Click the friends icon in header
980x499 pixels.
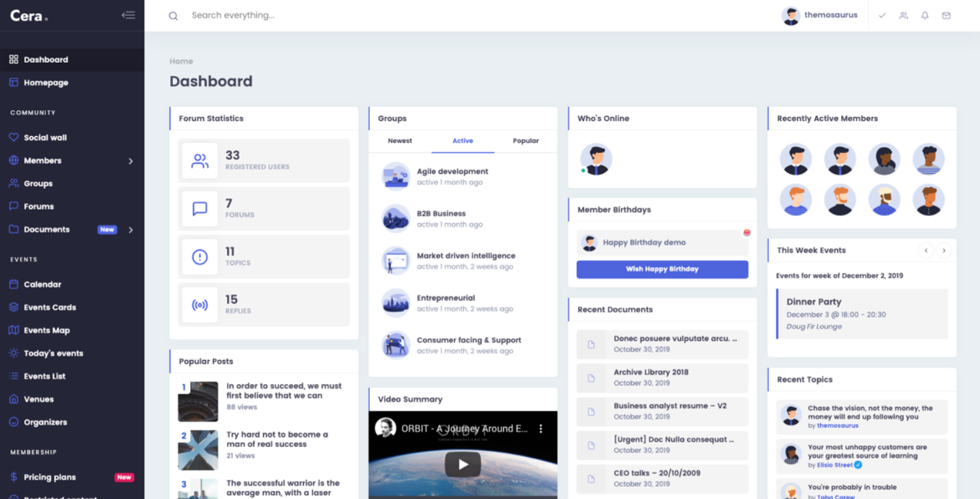coord(903,15)
